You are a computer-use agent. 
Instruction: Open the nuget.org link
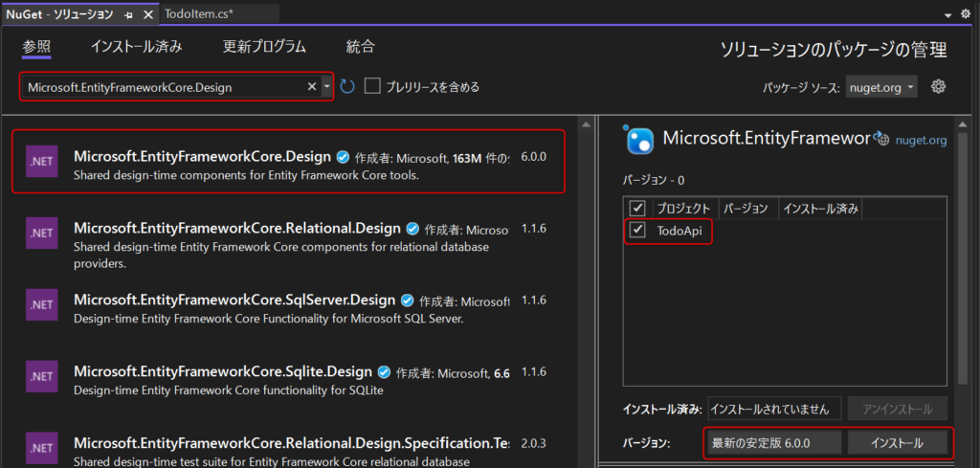coord(921,141)
